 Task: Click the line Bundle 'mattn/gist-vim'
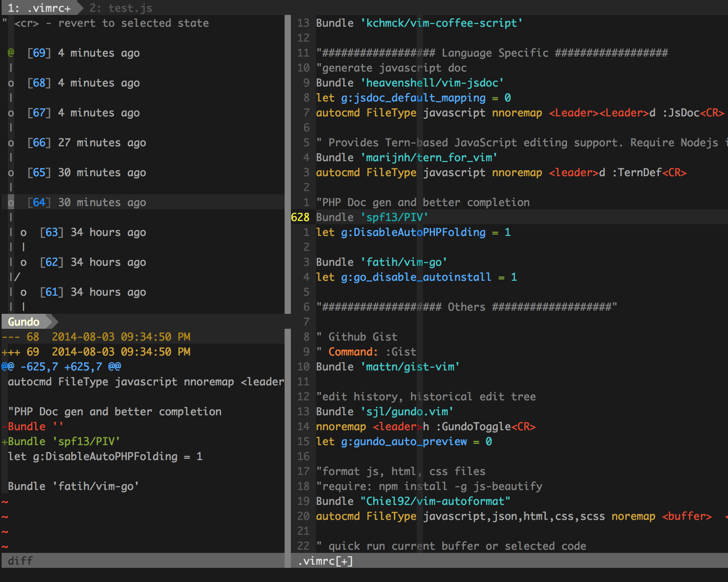tap(388, 367)
